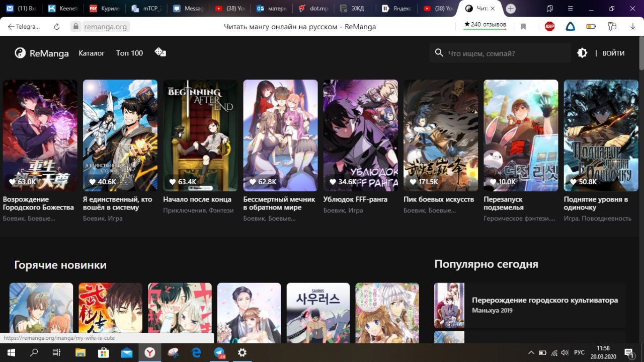Click the remanga.org address bar
This screenshot has height=362, width=644.
pos(105,27)
